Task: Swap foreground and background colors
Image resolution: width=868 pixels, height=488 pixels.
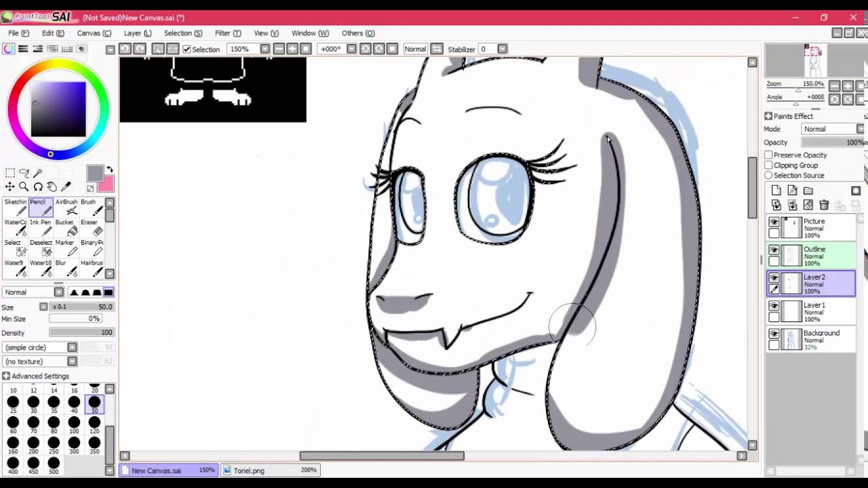Action: (109, 170)
